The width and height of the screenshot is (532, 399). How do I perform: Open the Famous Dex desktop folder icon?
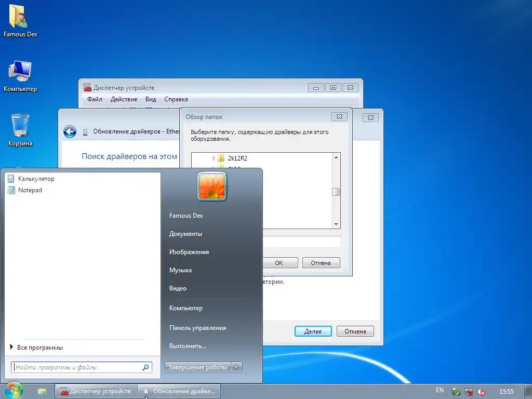click(19, 20)
